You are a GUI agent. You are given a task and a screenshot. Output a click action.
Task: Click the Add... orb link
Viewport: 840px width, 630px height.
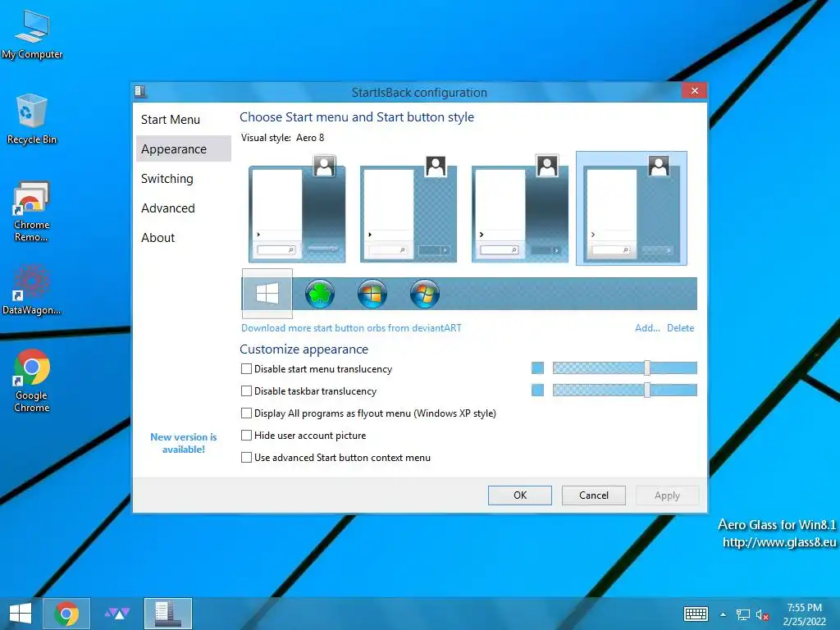647,328
